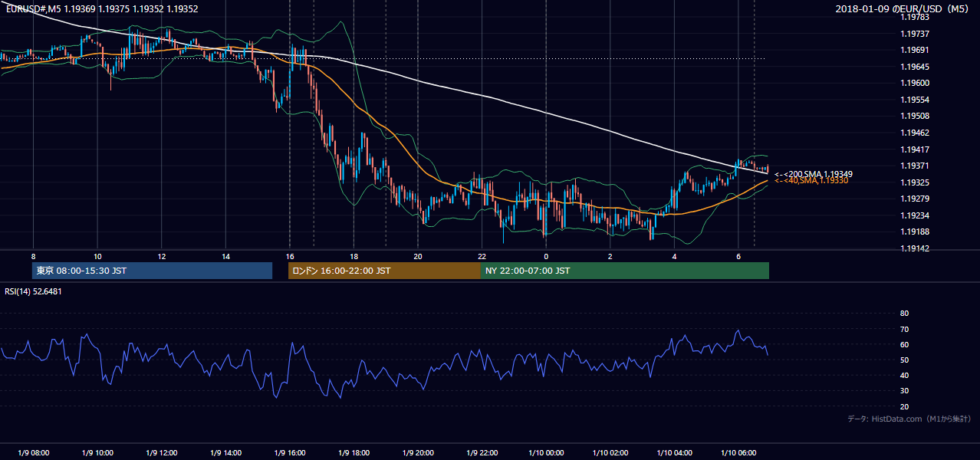Viewport: 980px width, 460px height.
Task: Select the London 16:00-22:00 JST session bar
Action: (384, 271)
